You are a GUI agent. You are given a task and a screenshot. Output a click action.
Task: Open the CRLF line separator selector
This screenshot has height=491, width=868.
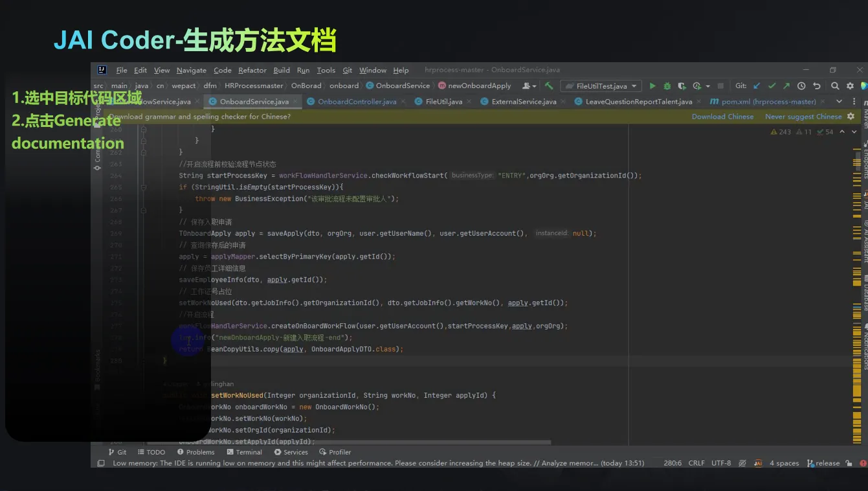(x=696, y=463)
